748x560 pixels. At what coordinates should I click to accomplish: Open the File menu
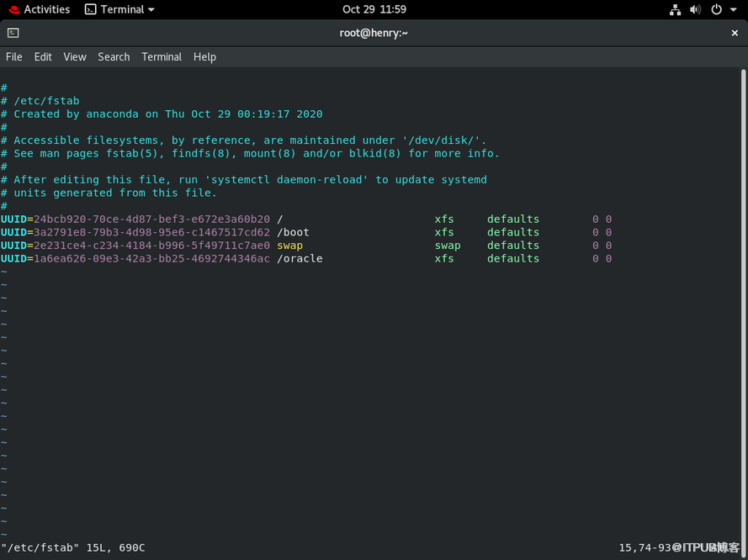coord(14,56)
